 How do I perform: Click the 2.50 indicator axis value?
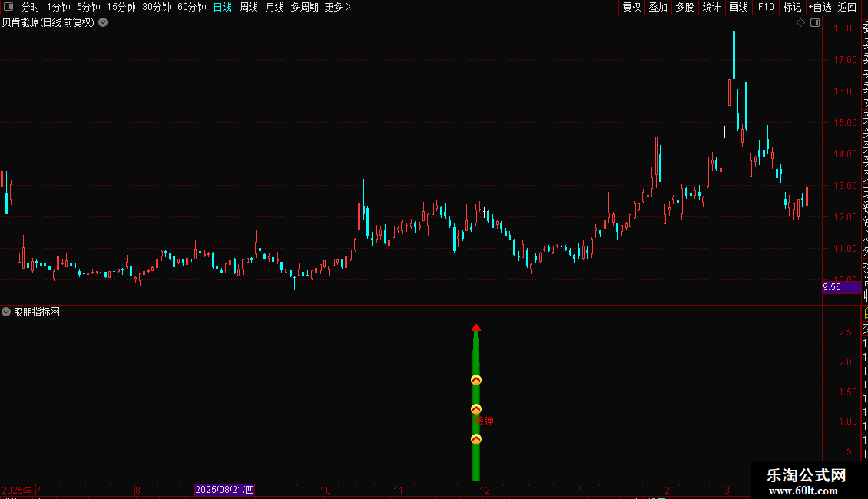(848, 332)
